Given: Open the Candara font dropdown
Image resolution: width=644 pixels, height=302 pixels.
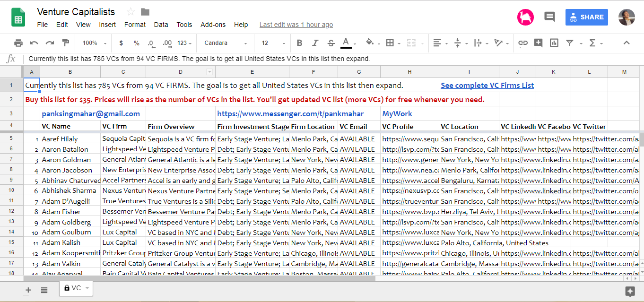Looking at the screenshot, I should click(225, 43).
